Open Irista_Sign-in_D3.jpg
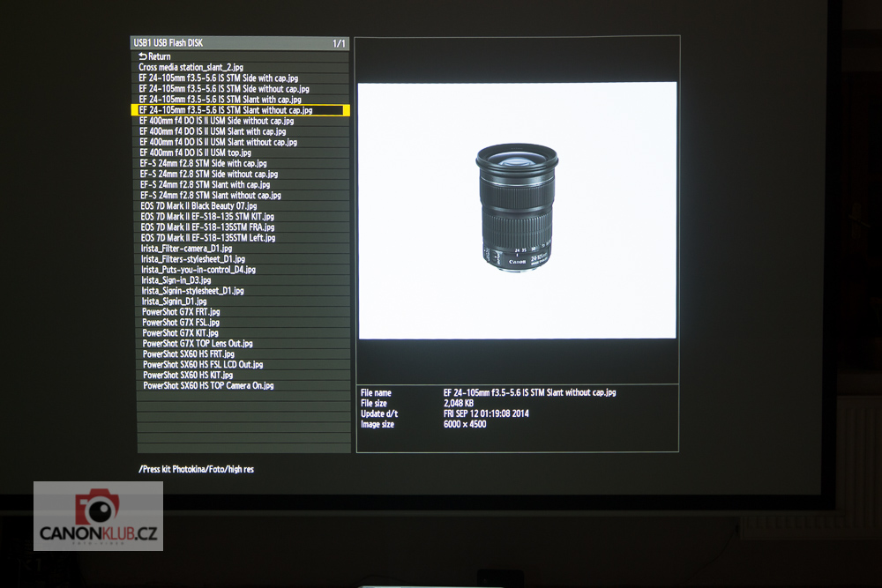882x588 pixels. click(176, 280)
